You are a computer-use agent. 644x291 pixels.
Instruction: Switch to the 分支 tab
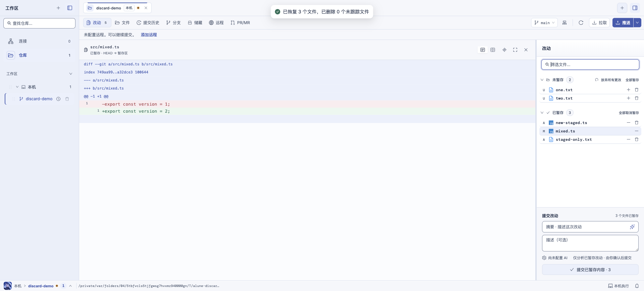tap(173, 23)
